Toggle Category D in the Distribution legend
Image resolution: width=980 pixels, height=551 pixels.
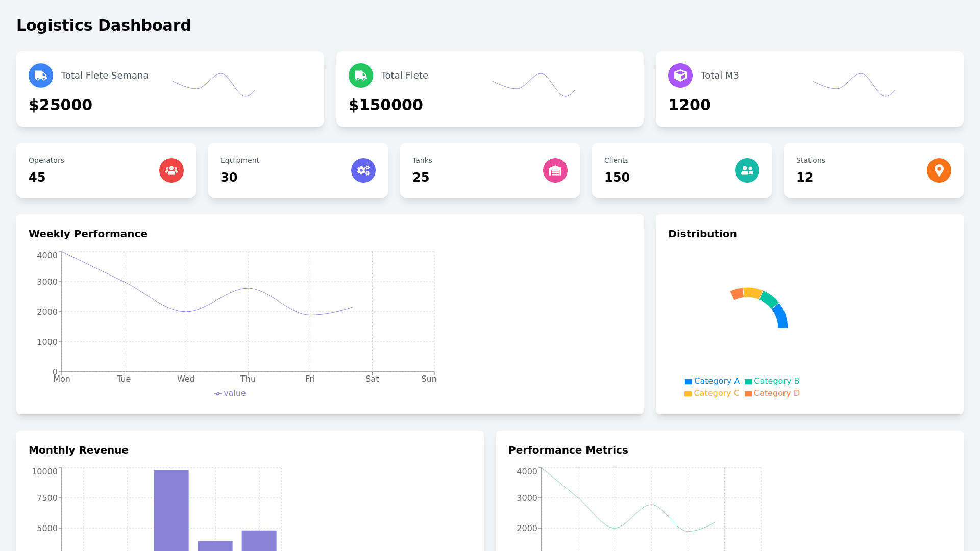[x=772, y=393]
